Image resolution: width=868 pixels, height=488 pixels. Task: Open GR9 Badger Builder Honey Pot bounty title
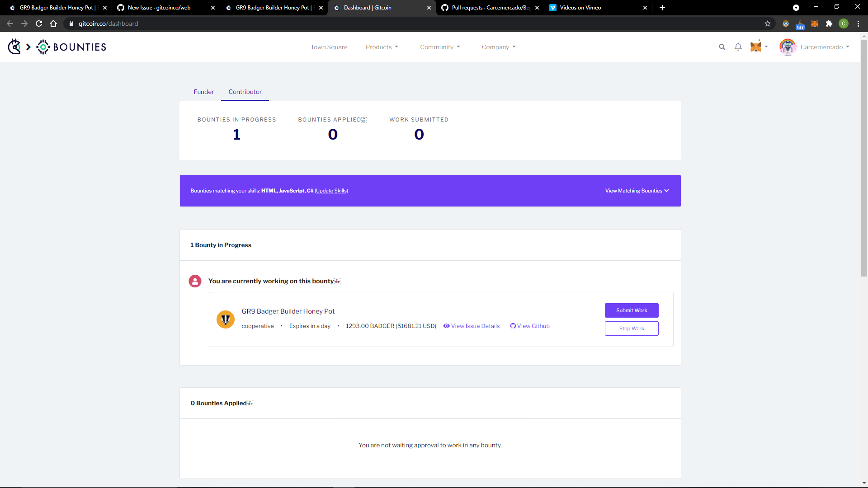coord(288,311)
